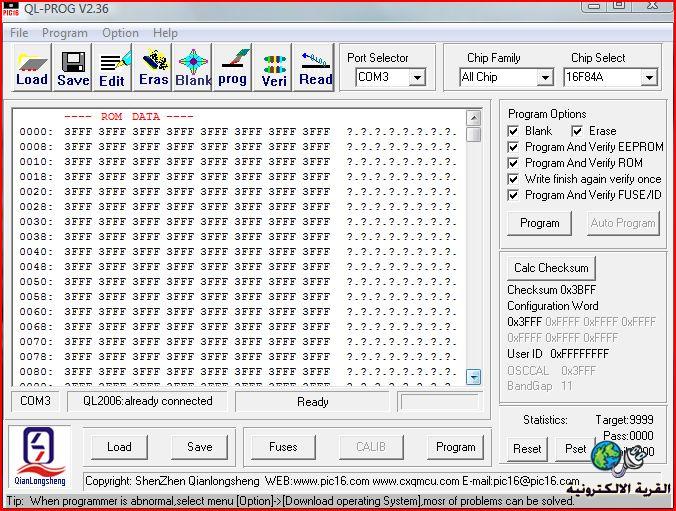676x511 pixels.
Task: Toggle the Erase checkbox
Action: tap(577, 131)
